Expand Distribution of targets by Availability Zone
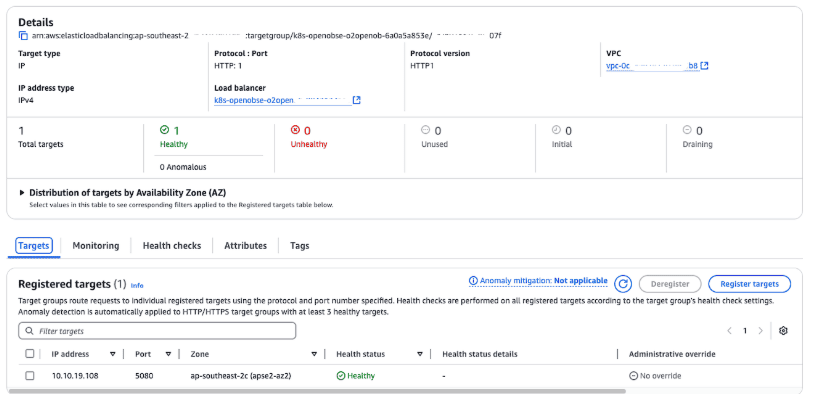Screen dimensions: 818x403 (x=23, y=192)
